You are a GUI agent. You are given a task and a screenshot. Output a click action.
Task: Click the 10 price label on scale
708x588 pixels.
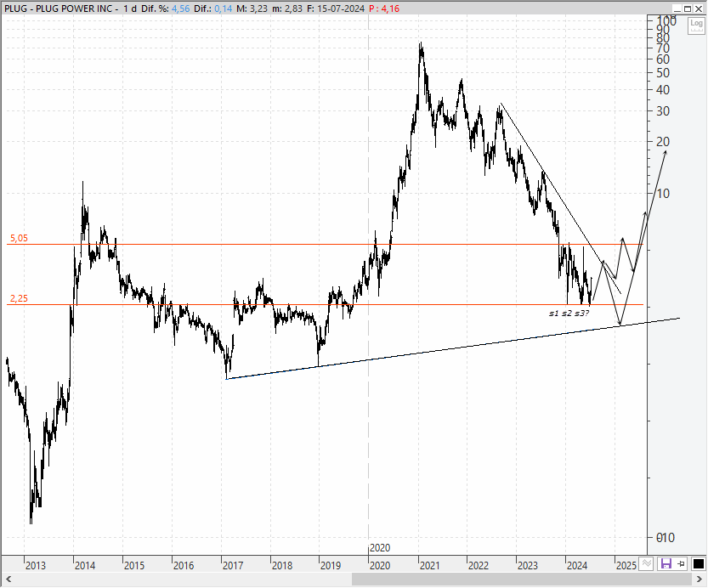pos(663,194)
